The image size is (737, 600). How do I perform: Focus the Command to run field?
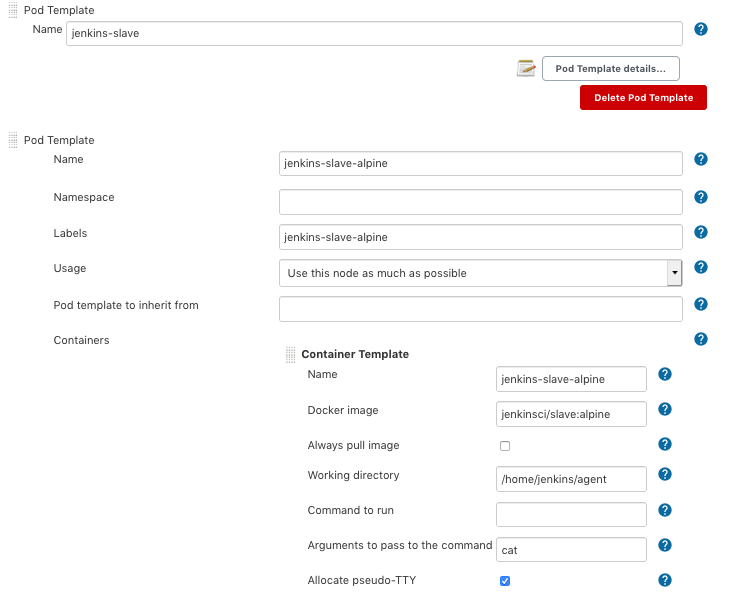[571, 514]
